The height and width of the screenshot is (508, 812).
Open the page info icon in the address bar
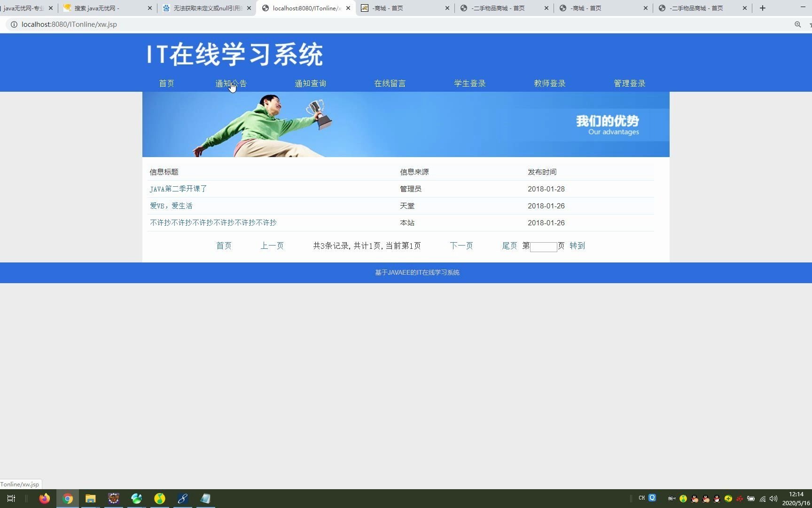(x=14, y=24)
